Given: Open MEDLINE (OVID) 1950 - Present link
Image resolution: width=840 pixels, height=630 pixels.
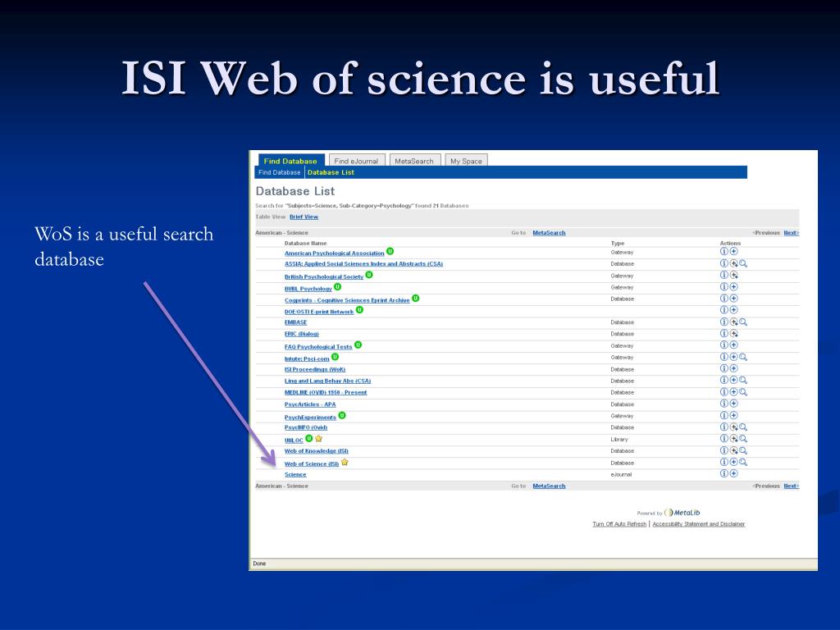Looking at the screenshot, I should [326, 393].
